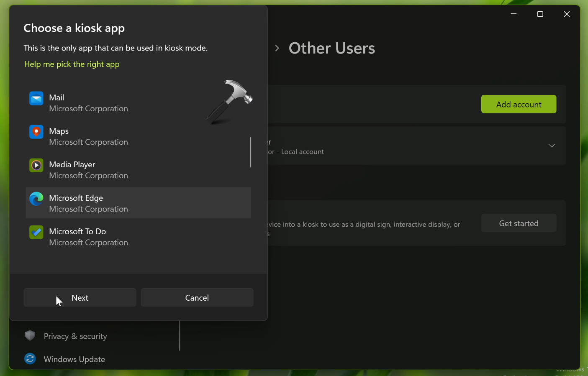588x376 pixels.
Task: Click the Microsoft Edge app icon
Action: pos(36,199)
